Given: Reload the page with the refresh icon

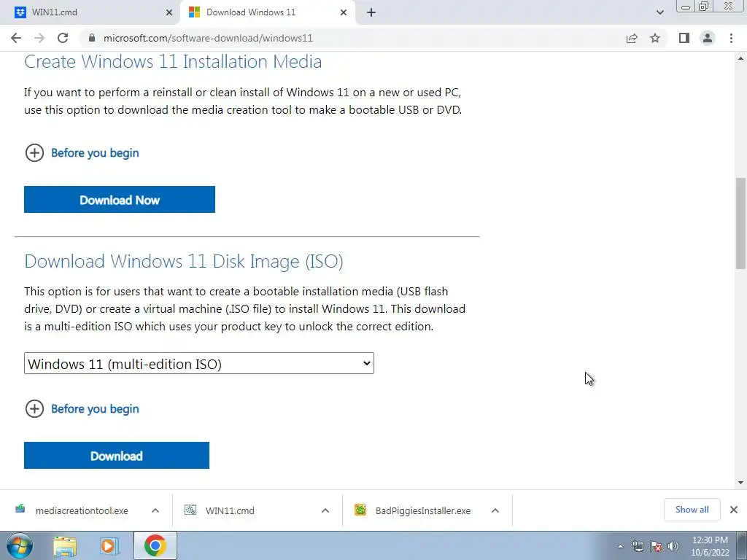Looking at the screenshot, I should [x=63, y=38].
